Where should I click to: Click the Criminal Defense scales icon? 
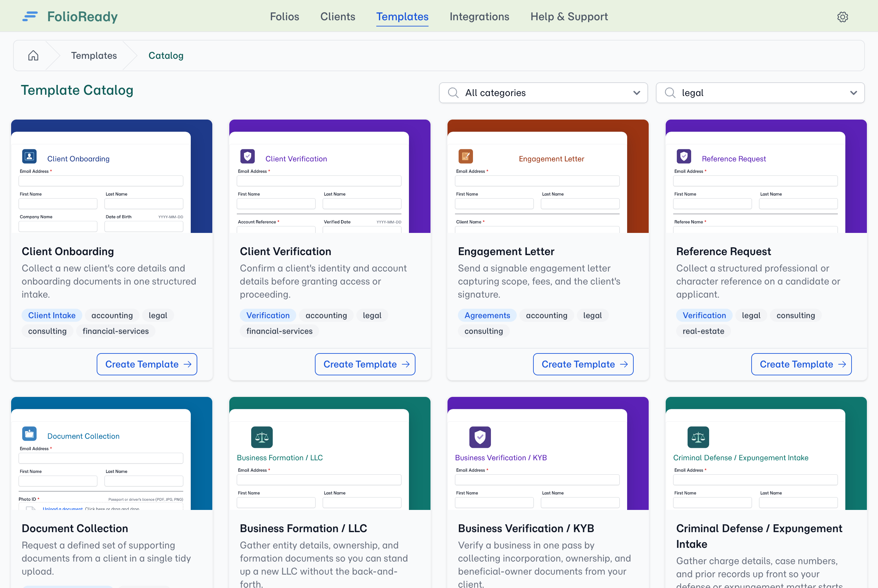point(698,437)
